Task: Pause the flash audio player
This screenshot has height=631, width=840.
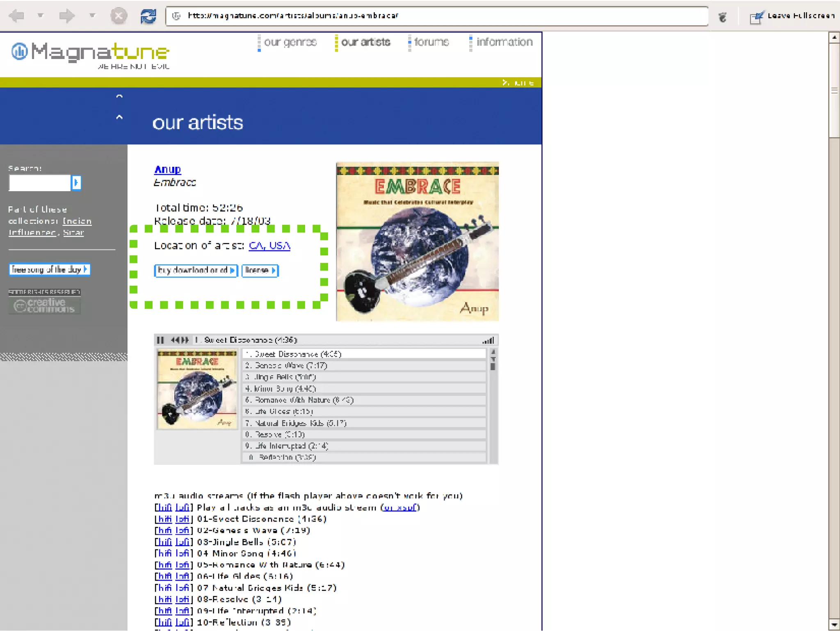Action: click(x=160, y=340)
